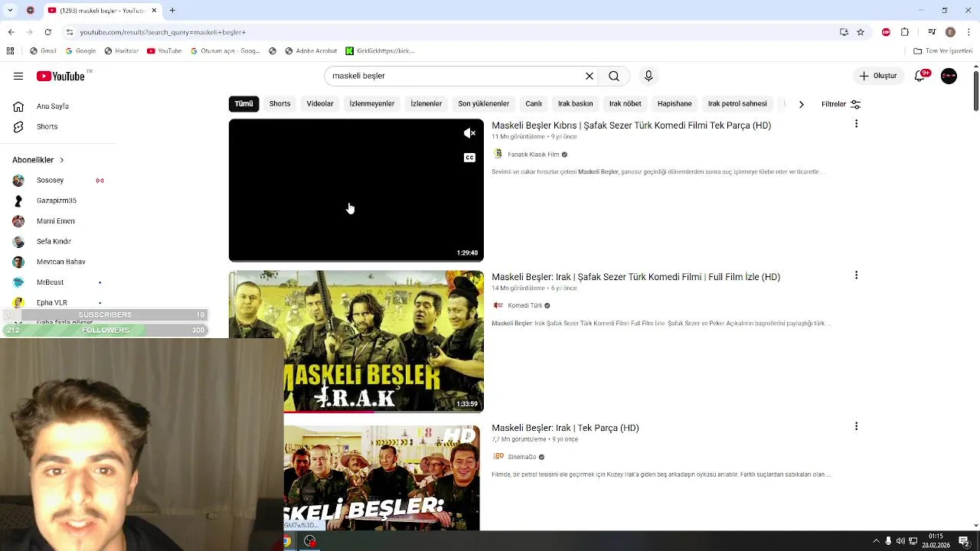Open the Mami Emen subscription
This screenshot has height=551, width=980.
pyautogui.click(x=55, y=221)
